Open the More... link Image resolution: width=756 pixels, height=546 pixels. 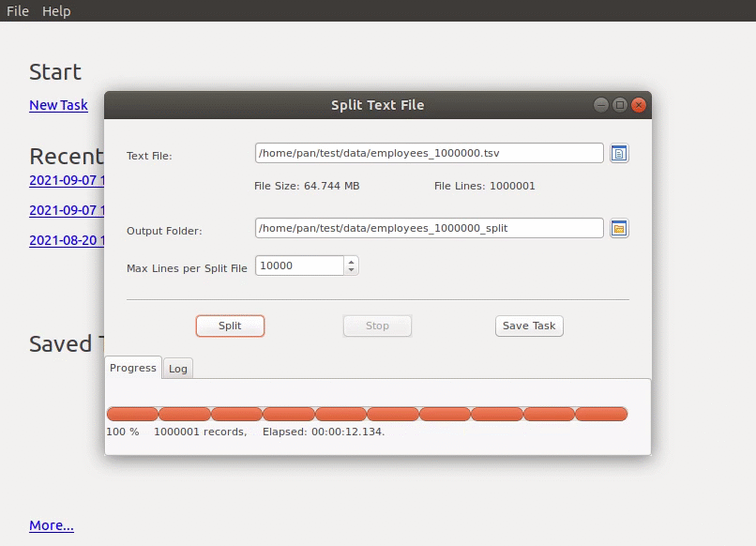pos(52,525)
